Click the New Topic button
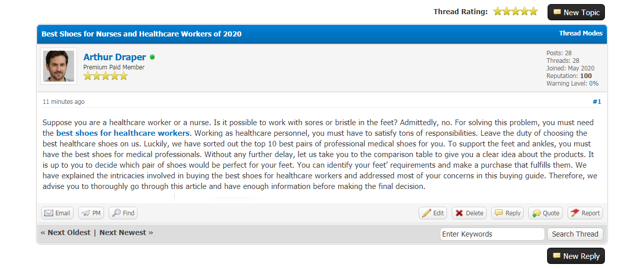The image size is (644, 269). click(x=576, y=12)
